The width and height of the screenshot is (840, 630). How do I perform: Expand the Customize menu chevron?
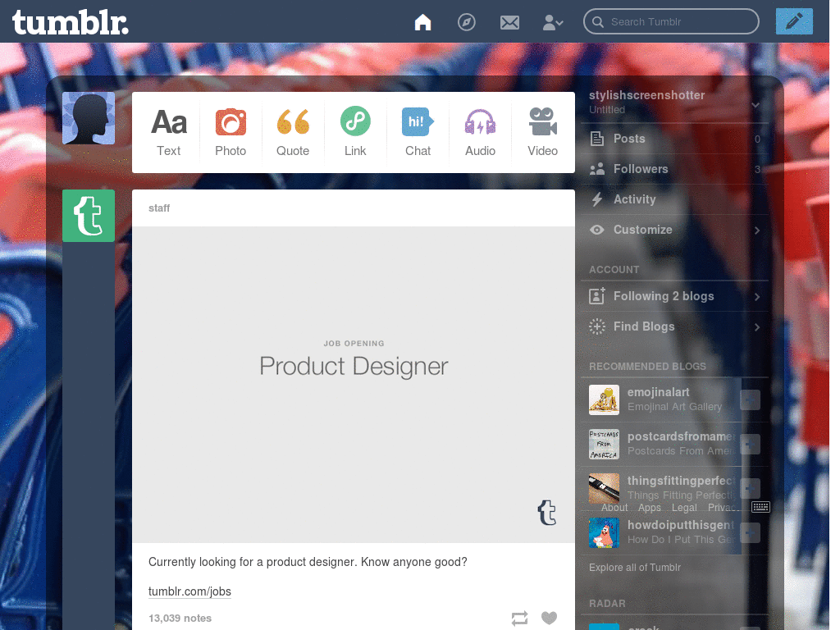tap(757, 231)
